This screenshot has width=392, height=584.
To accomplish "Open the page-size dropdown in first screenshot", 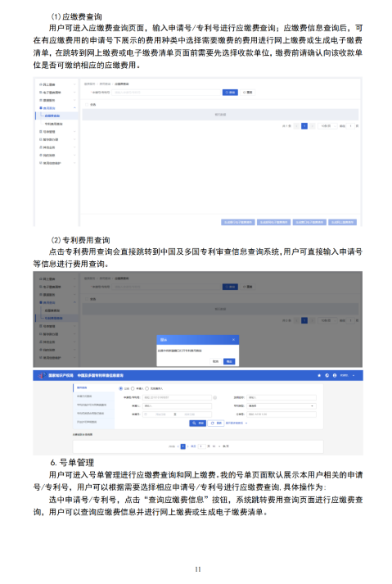I will tap(328, 126).
